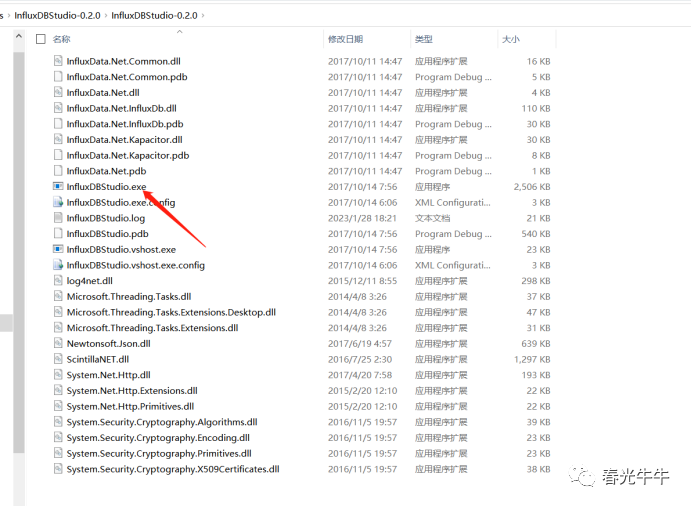
Task: Select the file name InfluxDBStudio.vshost.exe.config
Action: tap(136, 265)
